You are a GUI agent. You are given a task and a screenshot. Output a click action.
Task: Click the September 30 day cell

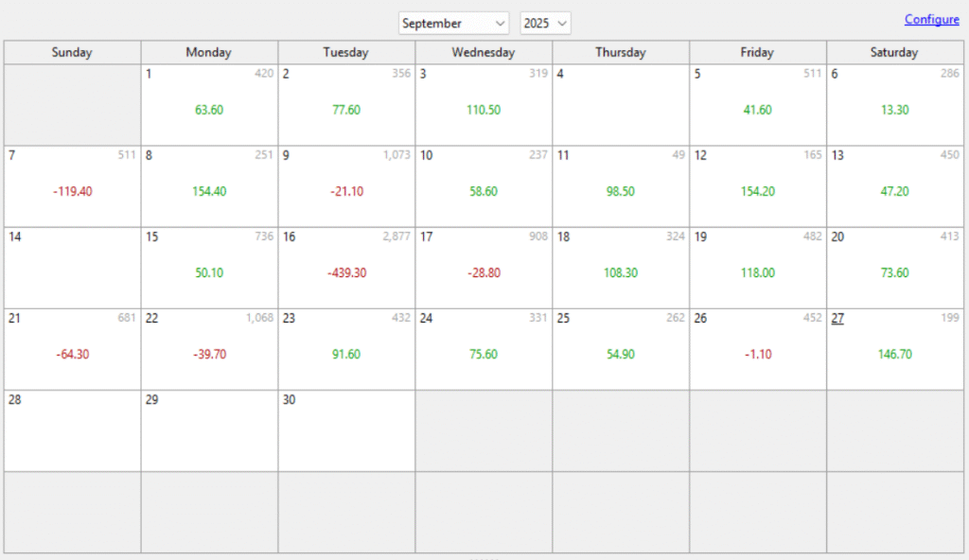(x=346, y=430)
